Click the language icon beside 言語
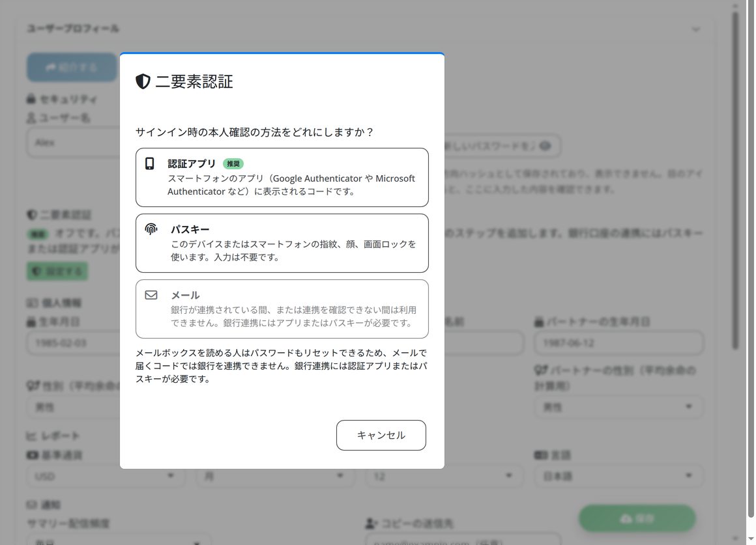 (x=541, y=455)
